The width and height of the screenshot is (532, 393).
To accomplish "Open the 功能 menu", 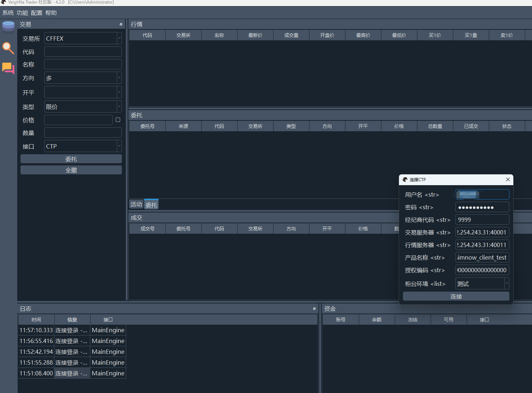I will [22, 13].
